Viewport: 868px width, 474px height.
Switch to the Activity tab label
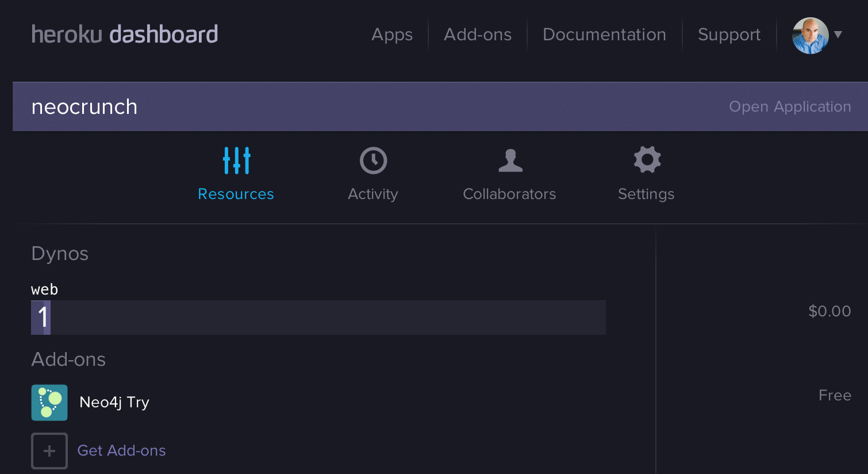[372, 194]
